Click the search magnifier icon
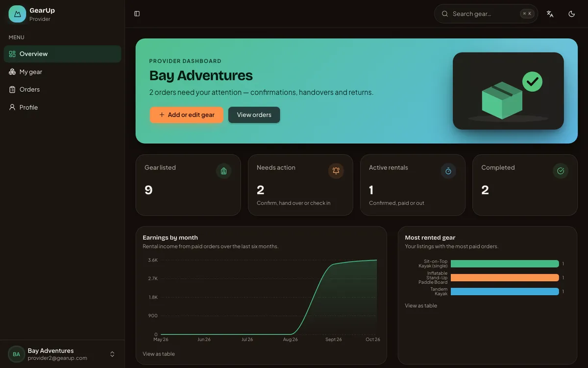Screen dimensions: 588x368 click(445, 14)
